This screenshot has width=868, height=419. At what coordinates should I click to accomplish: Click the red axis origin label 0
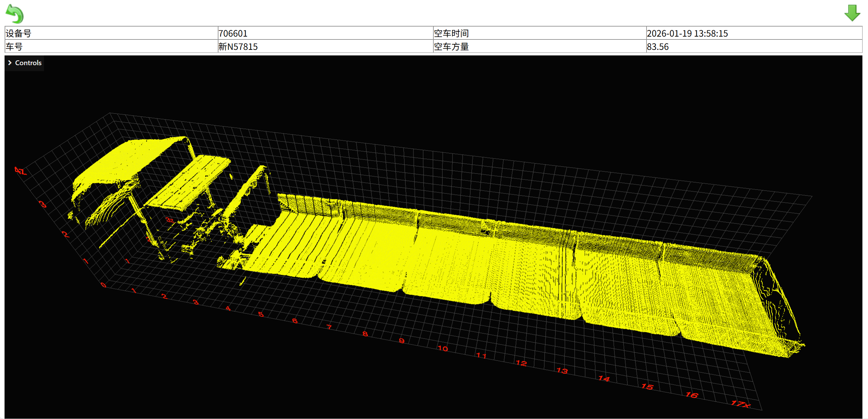tap(103, 285)
